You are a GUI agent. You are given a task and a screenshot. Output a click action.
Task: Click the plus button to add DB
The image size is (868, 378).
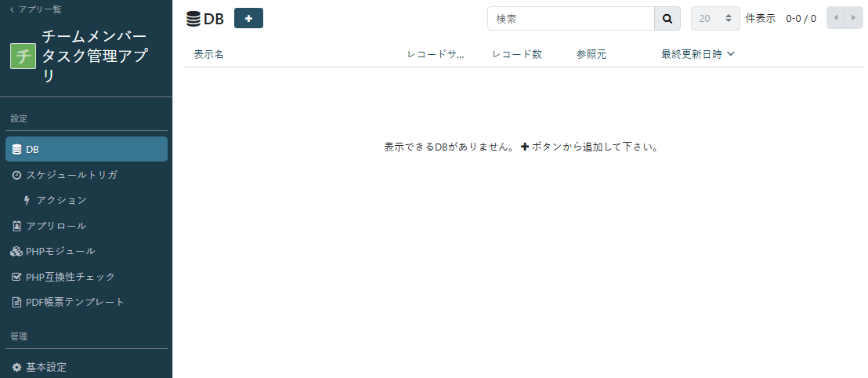(248, 18)
